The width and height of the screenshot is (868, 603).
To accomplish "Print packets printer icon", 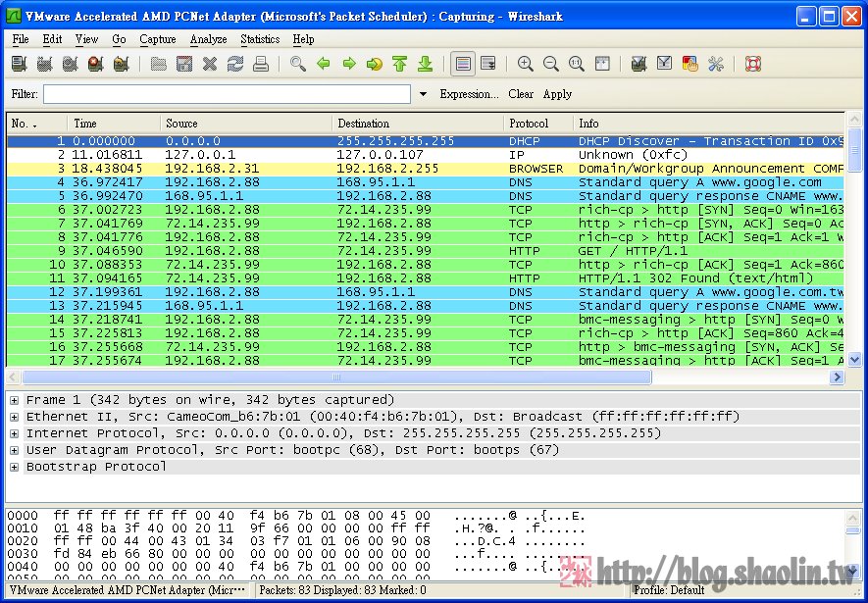I will [x=261, y=64].
